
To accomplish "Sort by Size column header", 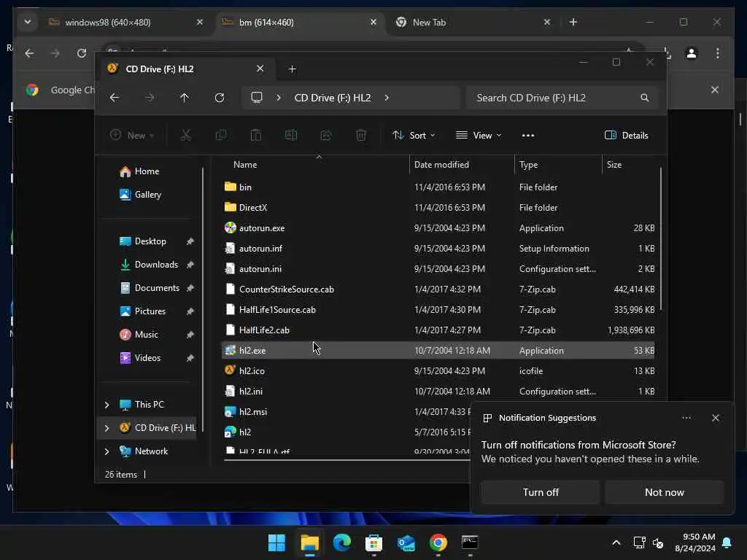I will 630,165.
